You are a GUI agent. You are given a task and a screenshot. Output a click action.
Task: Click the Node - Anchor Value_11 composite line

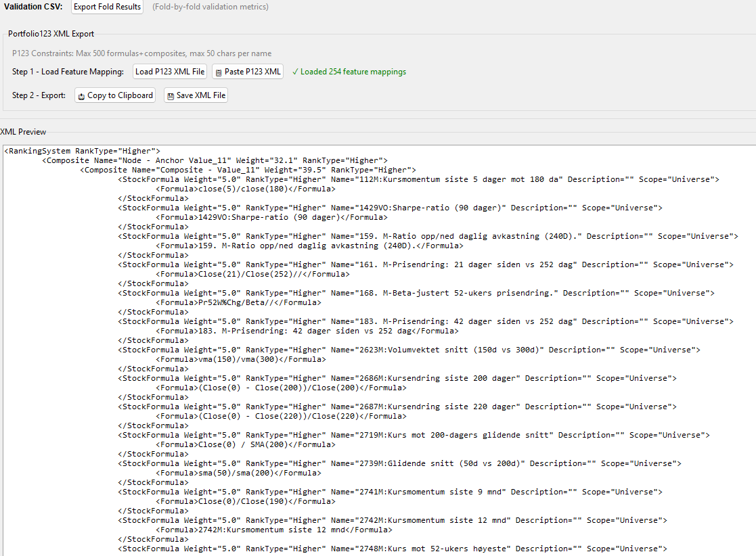click(x=215, y=160)
